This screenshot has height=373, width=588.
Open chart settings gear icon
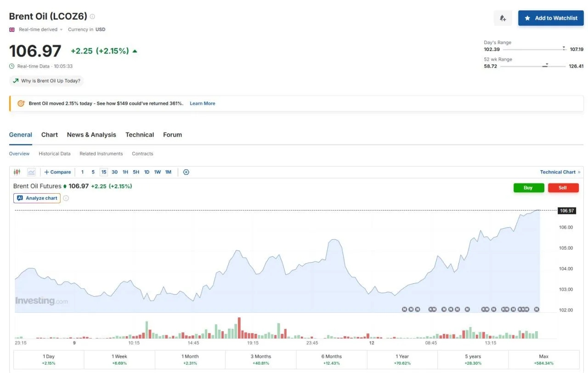click(x=186, y=172)
